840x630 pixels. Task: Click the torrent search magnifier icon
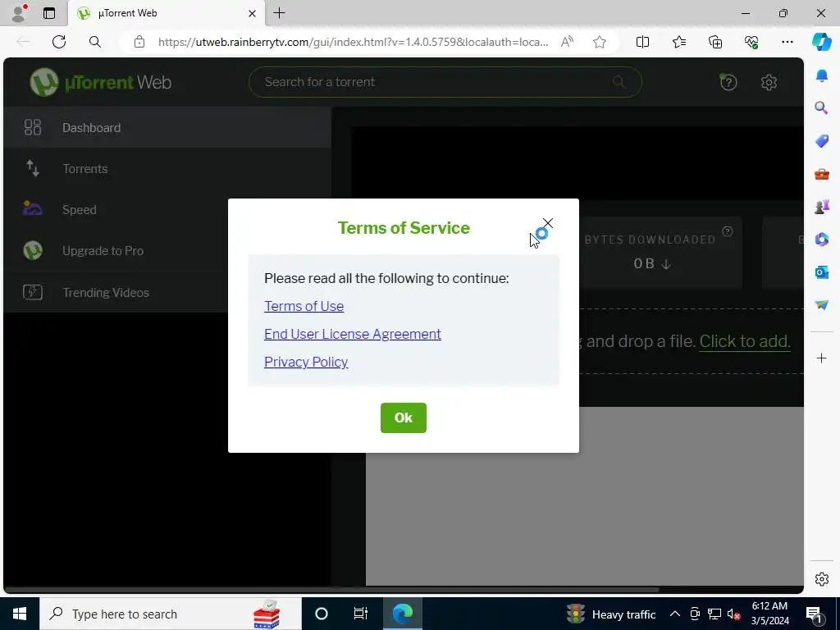pos(619,82)
